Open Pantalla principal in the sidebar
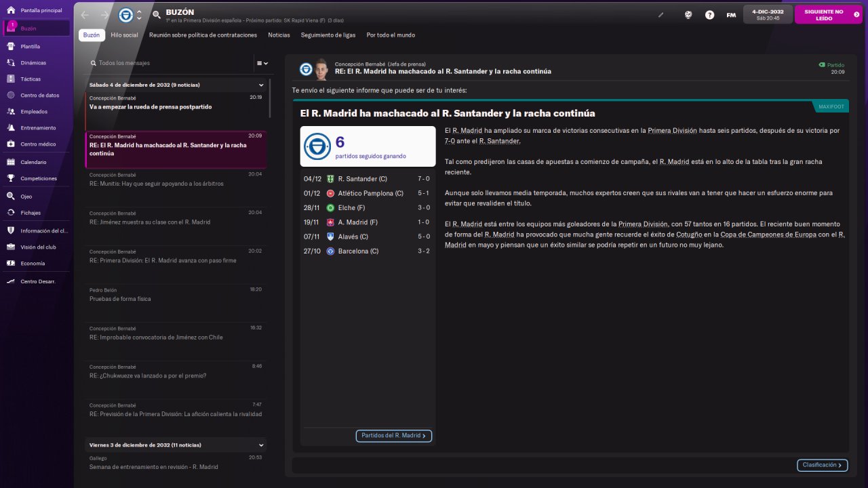Viewport: 868px width, 488px height. [37, 11]
